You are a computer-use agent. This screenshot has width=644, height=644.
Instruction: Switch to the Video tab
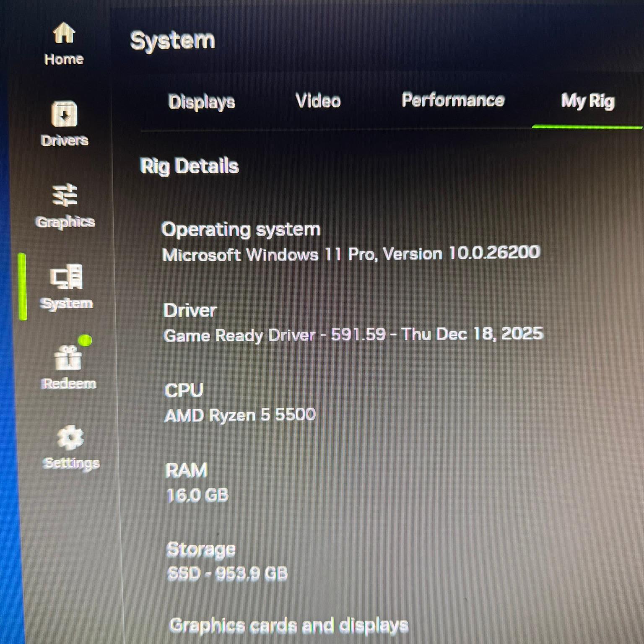[x=318, y=101]
